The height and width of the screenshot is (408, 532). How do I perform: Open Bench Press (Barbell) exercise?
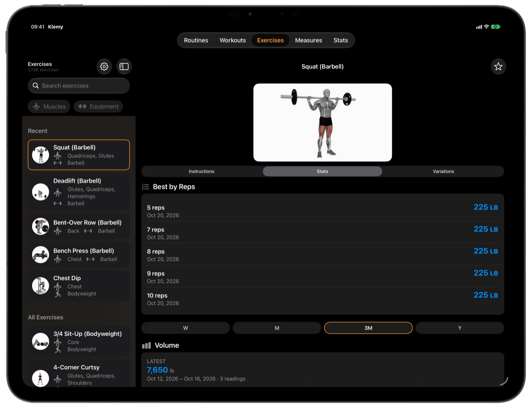(79, 255)
